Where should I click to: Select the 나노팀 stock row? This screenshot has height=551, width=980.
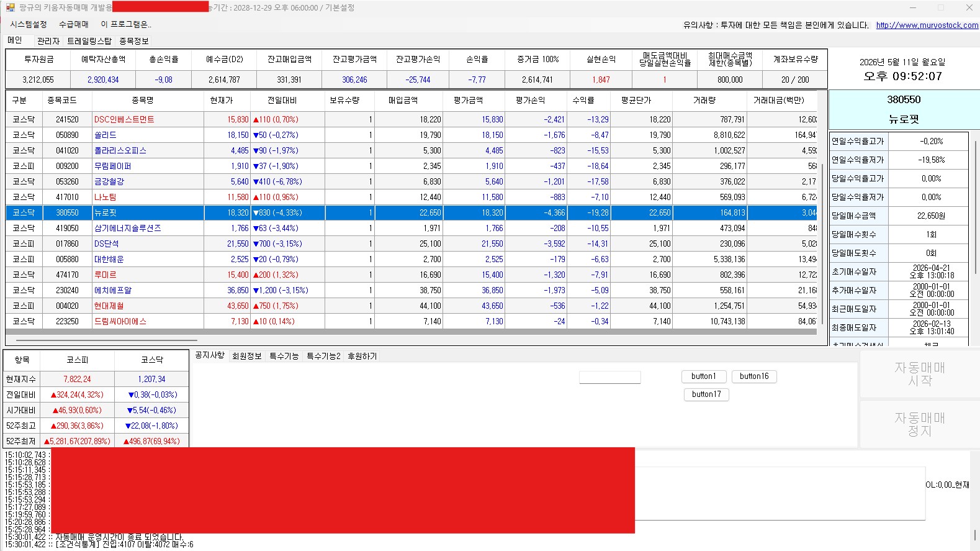pyautogui.click(x=411, y=197)
